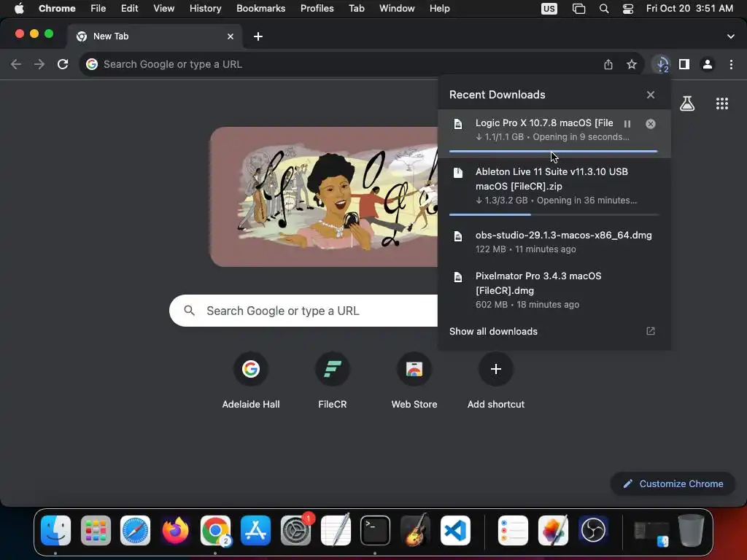Open the Web Store shortcut
The width and height of the screenshot is (747, 560).
414,381
